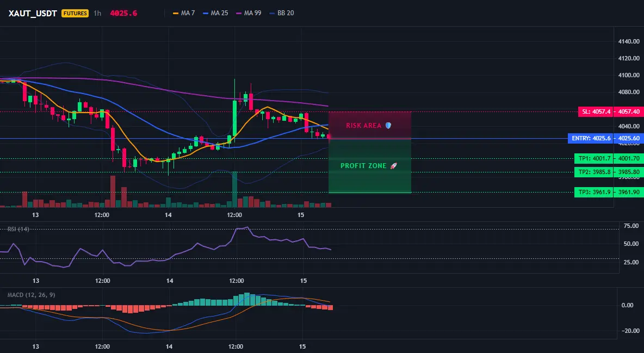Click the rocket icon in profit zone

(x=393, y=166)
